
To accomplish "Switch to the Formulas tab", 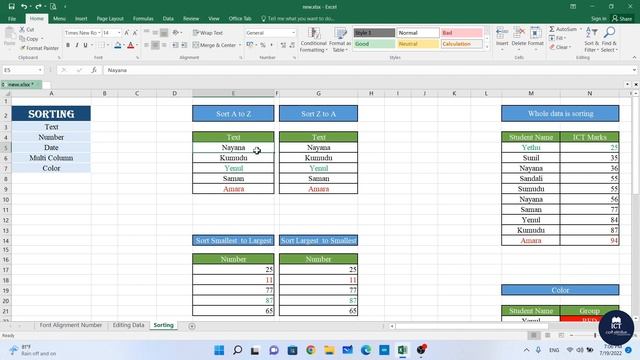I will pyautogui.click(x=143, y=19).
